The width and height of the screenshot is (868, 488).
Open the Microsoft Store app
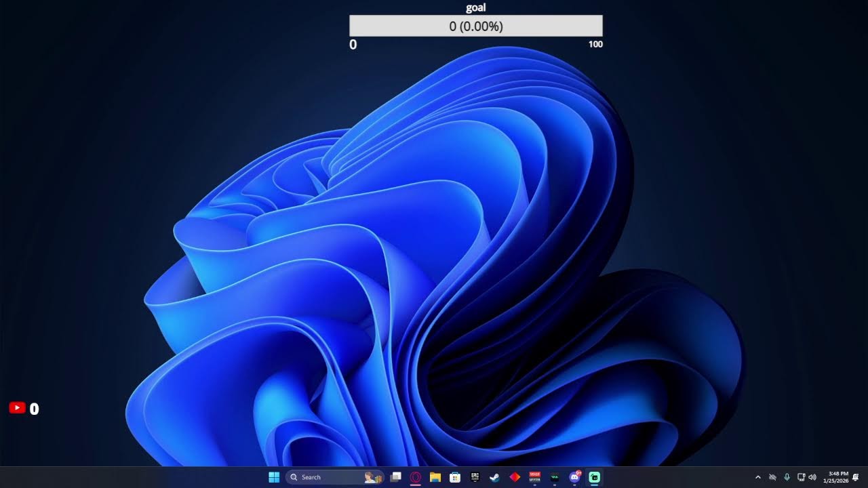pos(455,477)
